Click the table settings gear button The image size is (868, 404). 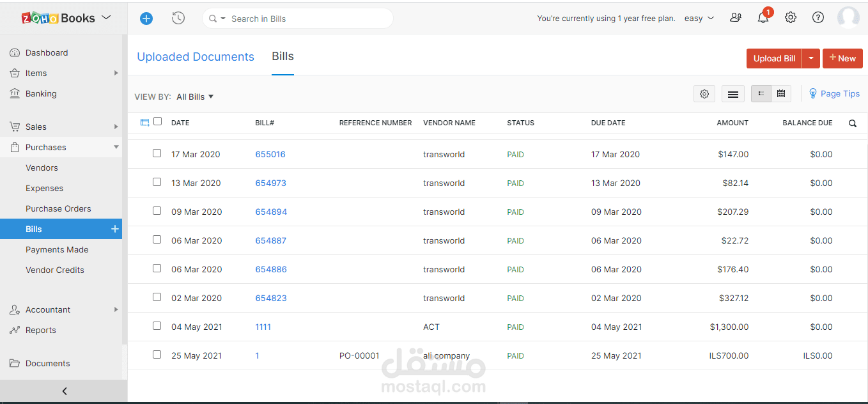coord(704,94)
